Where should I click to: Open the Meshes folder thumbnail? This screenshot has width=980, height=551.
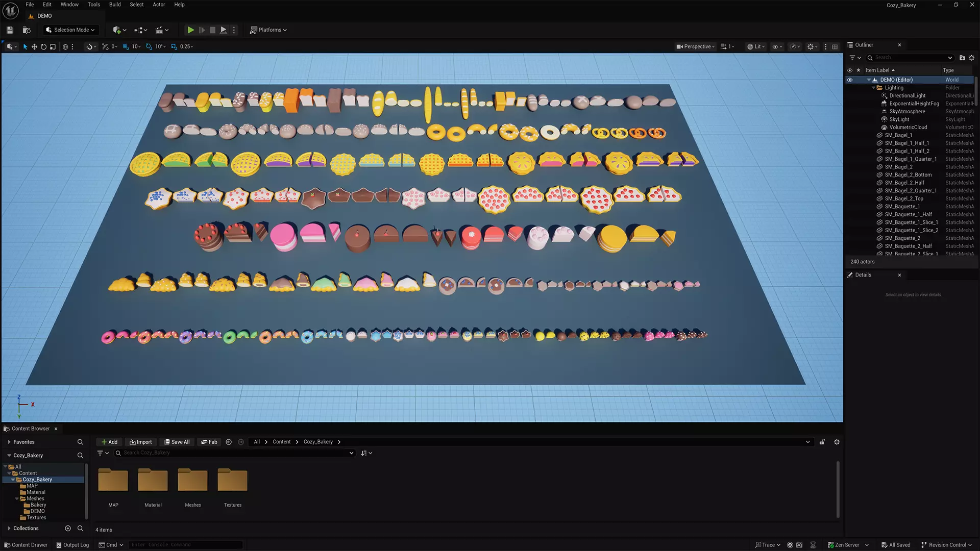(192, 481)
